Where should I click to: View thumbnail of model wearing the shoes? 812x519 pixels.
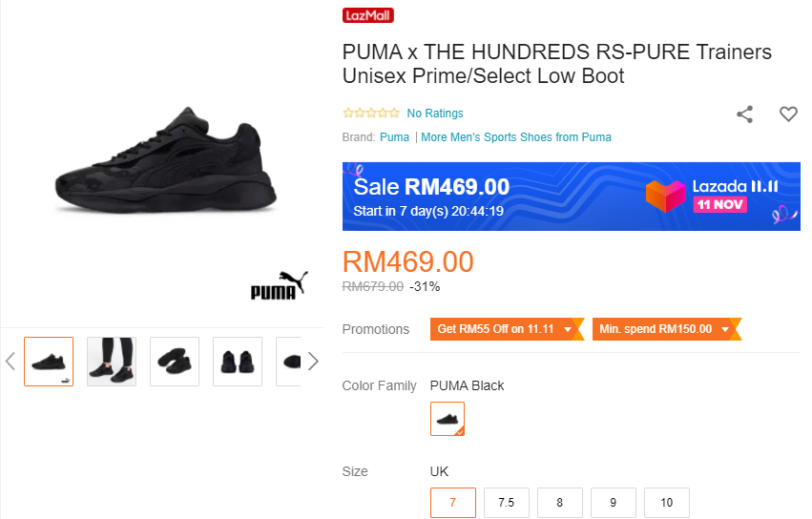112,362
